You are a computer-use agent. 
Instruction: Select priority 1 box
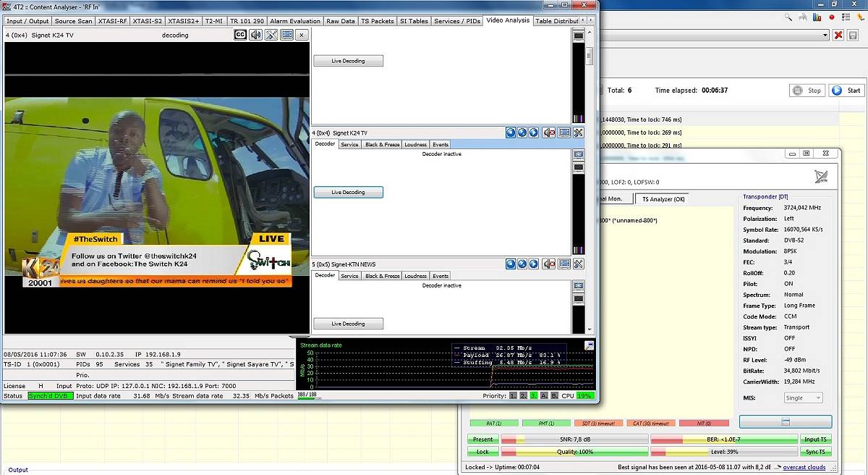(x=512, y=396)
